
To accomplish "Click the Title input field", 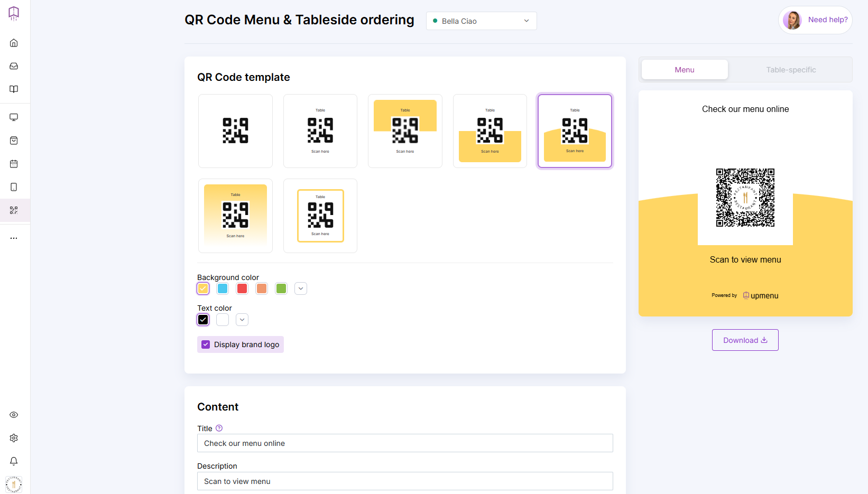I will 405,443.
